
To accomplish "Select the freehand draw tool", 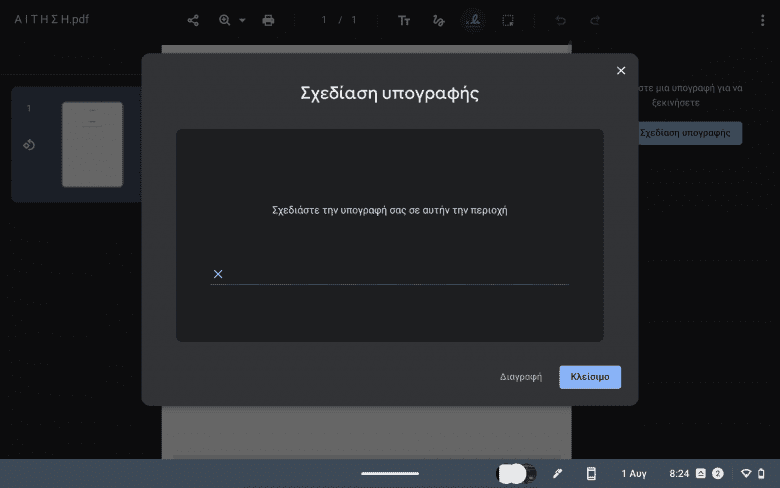I will pos(437,20).
